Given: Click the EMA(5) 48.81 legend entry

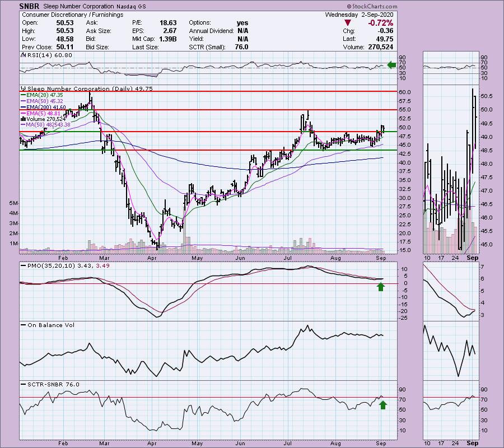Looking at the screenshot, I should [44, 113].
